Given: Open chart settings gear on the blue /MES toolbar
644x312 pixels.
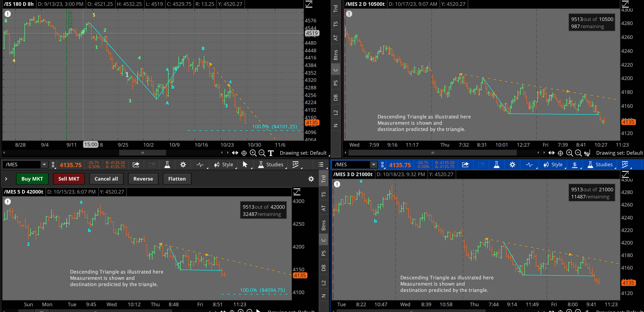Looking at the screenshot, I should pos(513,164).
